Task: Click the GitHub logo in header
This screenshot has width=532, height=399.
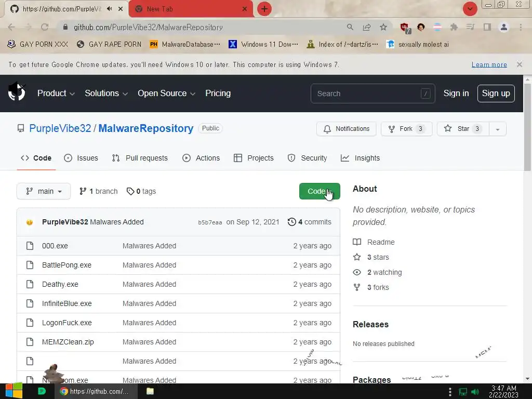Action: [16, 92]
